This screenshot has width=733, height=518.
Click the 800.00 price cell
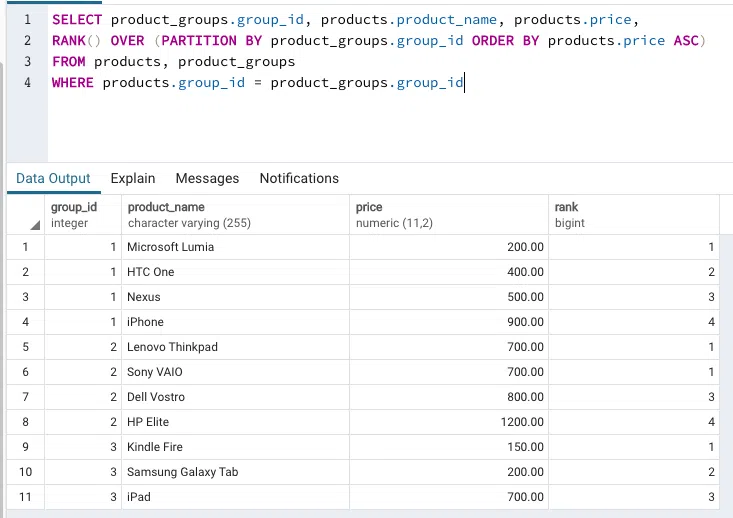click(x=449, y=397)
